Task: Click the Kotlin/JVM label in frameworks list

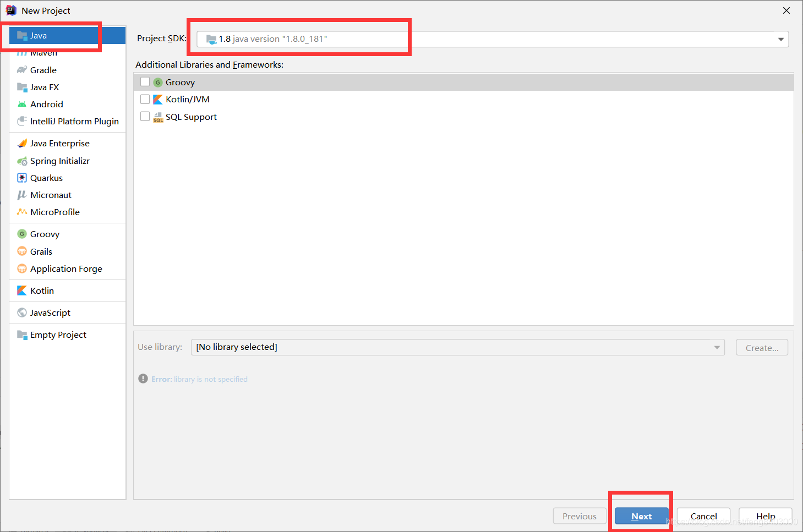Action: 188,99
